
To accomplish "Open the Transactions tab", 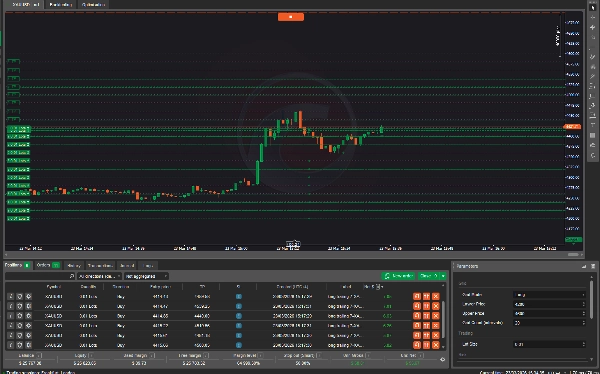I will pos(100,265).
